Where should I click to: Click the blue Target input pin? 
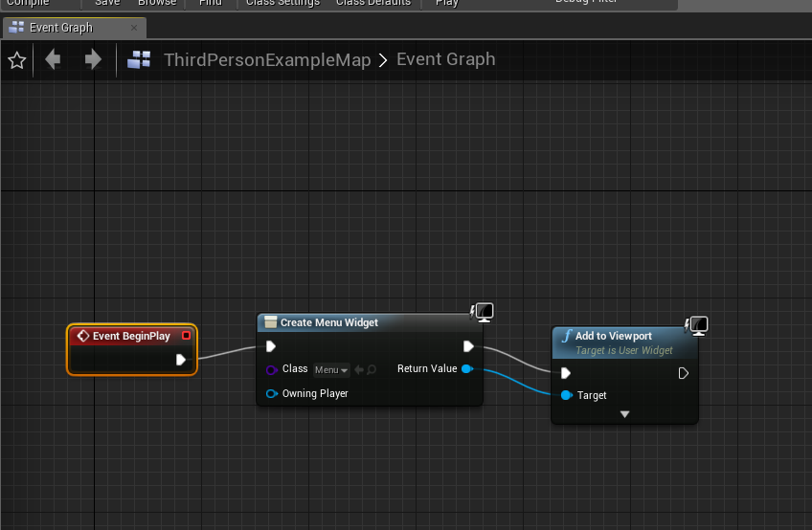567,395
